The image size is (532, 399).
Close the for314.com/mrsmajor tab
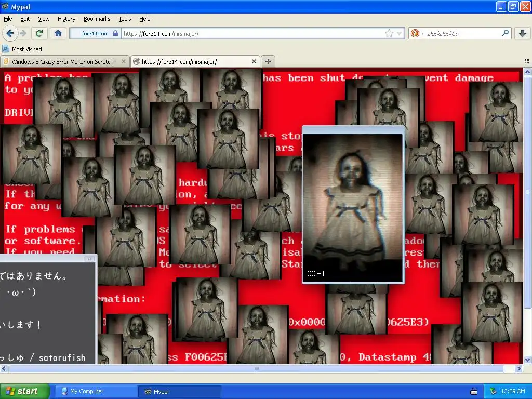pyautogui.click(x=254, y=61)
